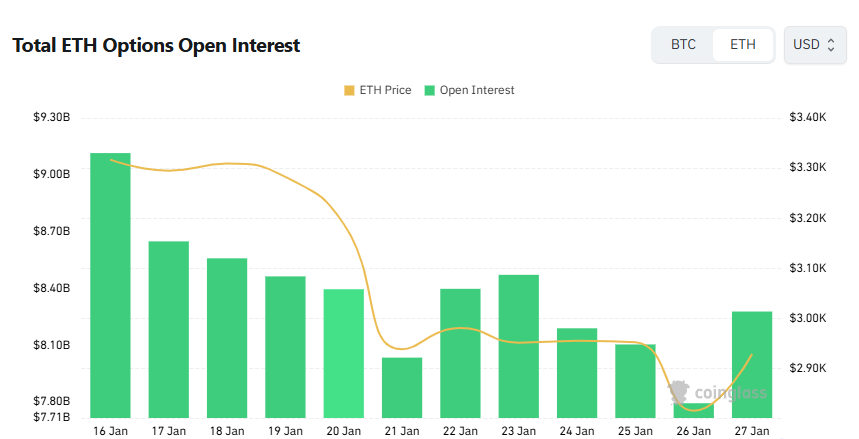Image resolution: width=859 pixels, height=439 pixels.
Task: Select the ETH tab
Action: click(743, 45)
